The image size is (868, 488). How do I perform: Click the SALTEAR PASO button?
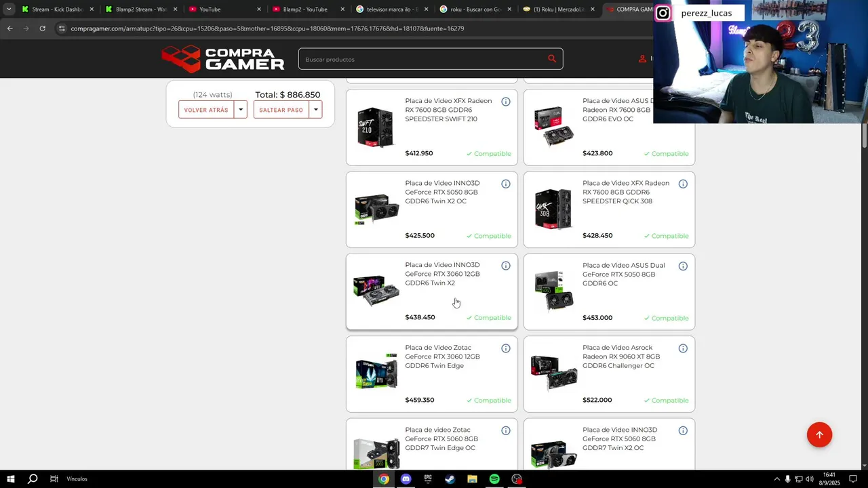(x=281, y=110)
